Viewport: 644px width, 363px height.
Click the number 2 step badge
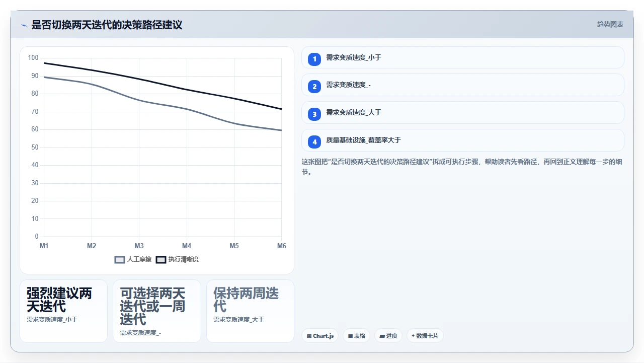[x=314, y=87]
